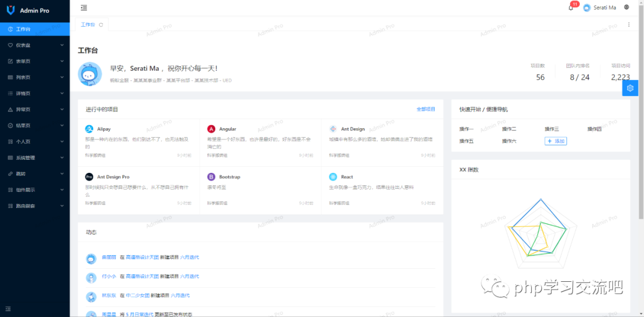Expand the 路由嵌套 submenu chevron
The height and width of the screenshot is (317, 644).
click(62, 206)
